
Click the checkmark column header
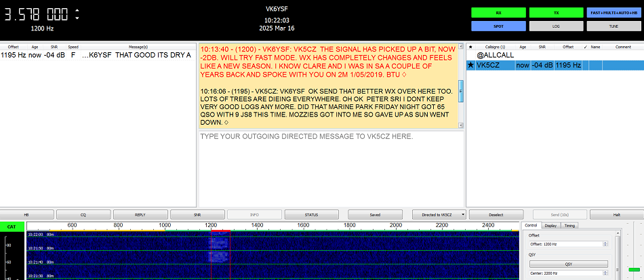click(x=585, y=47)
